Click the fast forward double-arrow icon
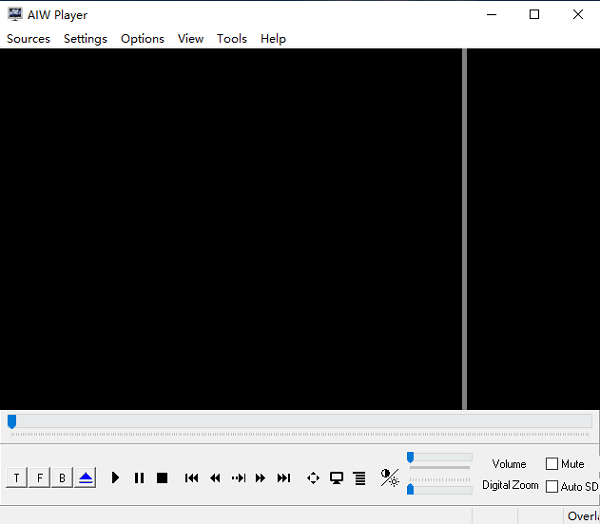The width and height of the screenshot is (600, 524). [x=261, y=478]
